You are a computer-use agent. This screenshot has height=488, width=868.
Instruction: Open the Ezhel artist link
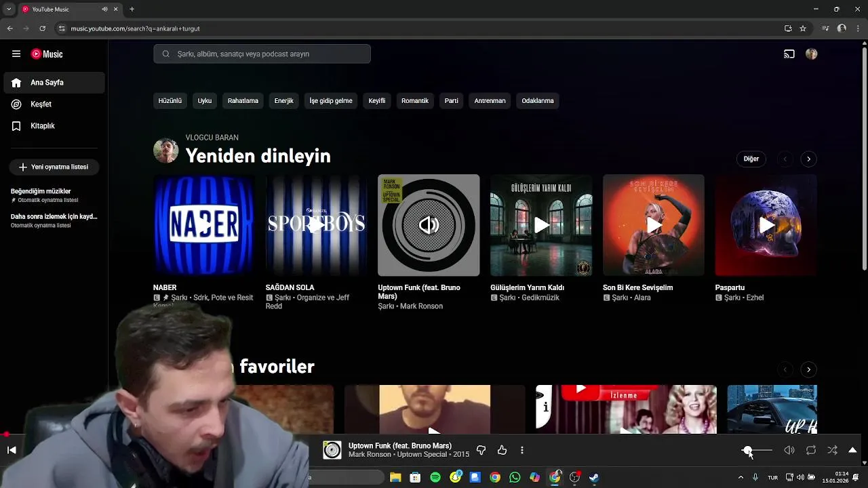pyautogui.click(x=755, y=298)
